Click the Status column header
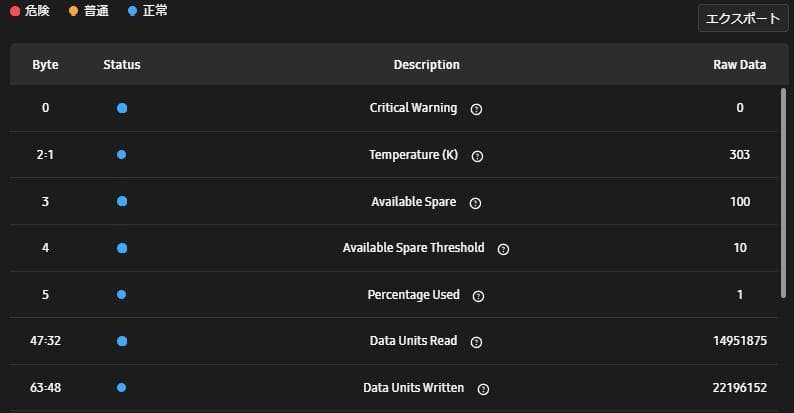794x413 pixels. coord(122,64)
